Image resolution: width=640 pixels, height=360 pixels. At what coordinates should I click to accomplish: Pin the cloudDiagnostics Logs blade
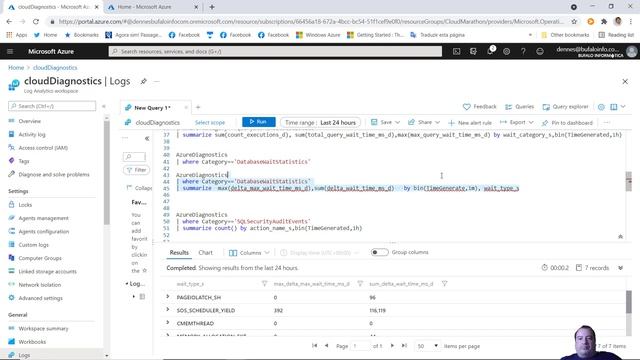pyautogui.click(x=144, y=81)
